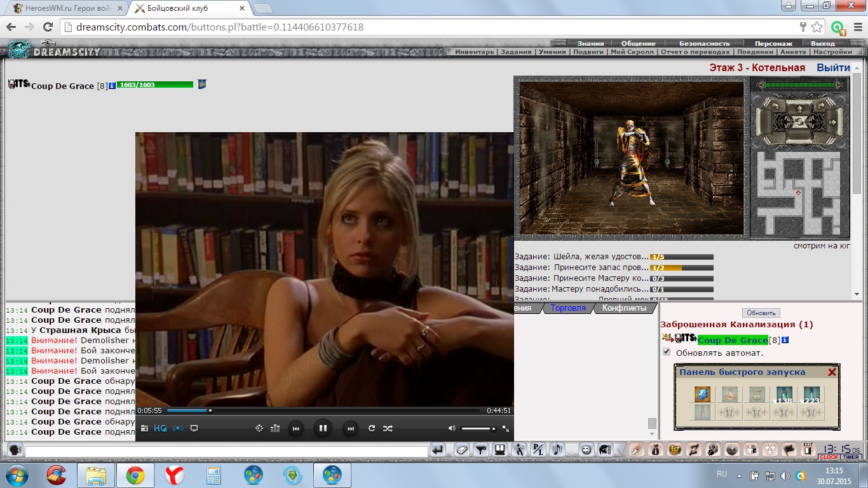The width and height of the screenshot is (868, 488).
Task: Click the eraser clear-chat icon
Action: (x=461, y=450)
